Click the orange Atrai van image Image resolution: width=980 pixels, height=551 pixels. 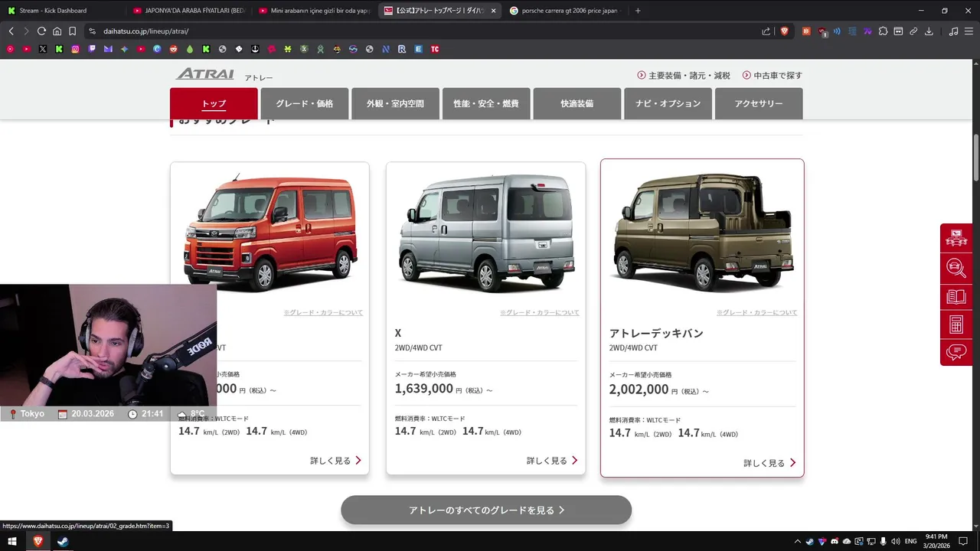tap(269, 233)
